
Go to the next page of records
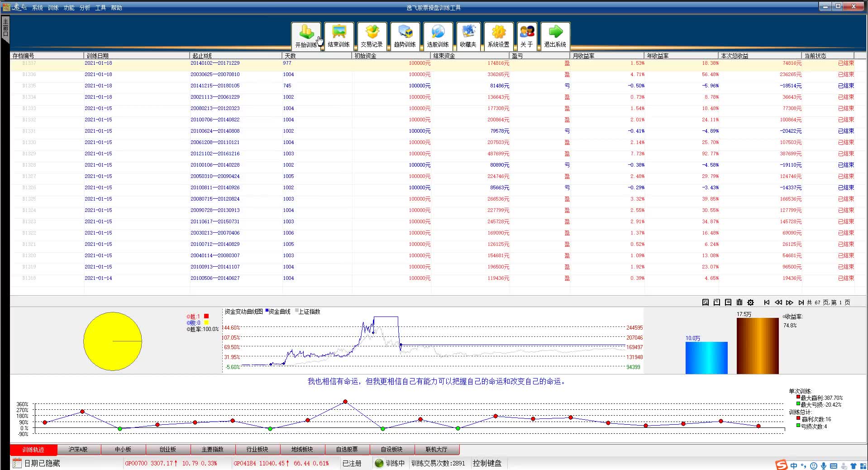(789, 302)
